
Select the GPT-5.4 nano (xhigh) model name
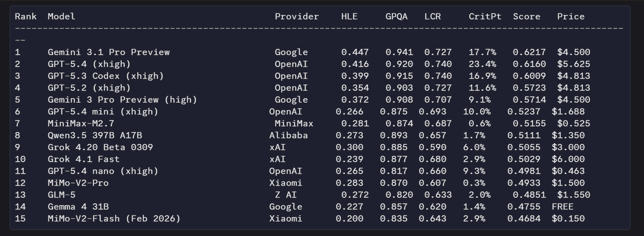click(x=103, y=171)
